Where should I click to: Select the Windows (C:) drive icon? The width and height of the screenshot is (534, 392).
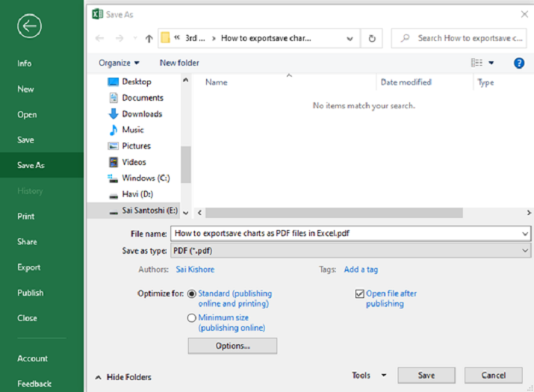pyautogui.click(x=113, y=178)
